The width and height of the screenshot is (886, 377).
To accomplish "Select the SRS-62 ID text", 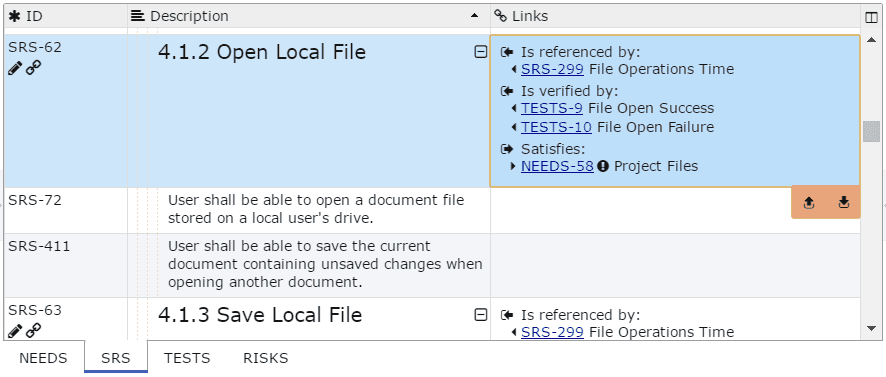I will click(34, 47).
